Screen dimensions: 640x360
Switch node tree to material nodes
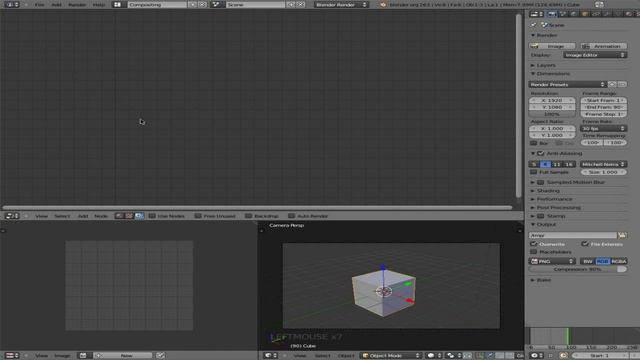[119, 216]
